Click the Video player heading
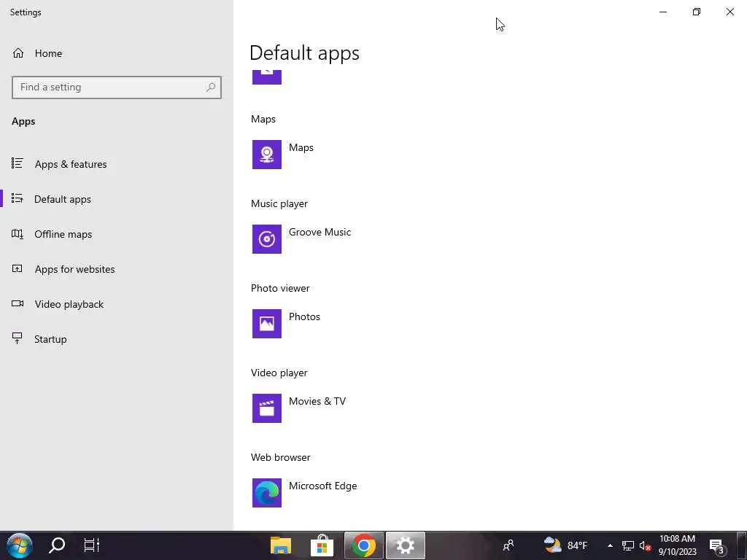This screenshot has width=747, height=560. pyautogui.click(x=279, y=373)
